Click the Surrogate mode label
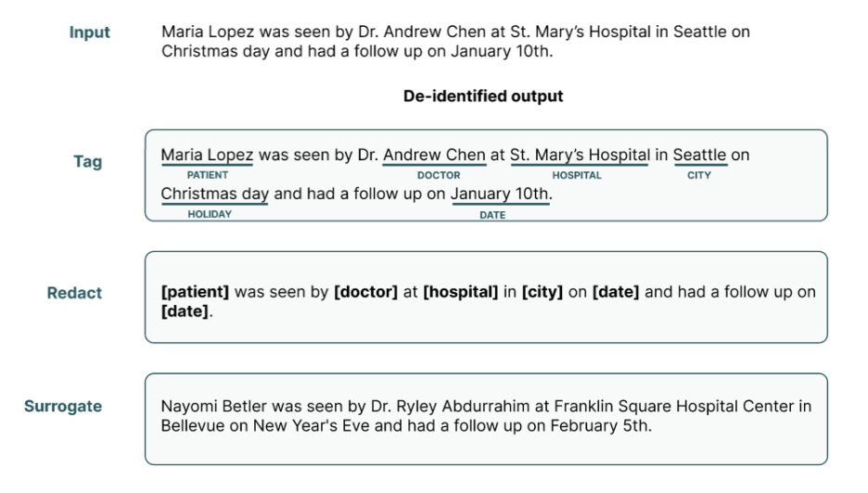Viewport: 868px width, 493px height. click(x=63, y=406)
